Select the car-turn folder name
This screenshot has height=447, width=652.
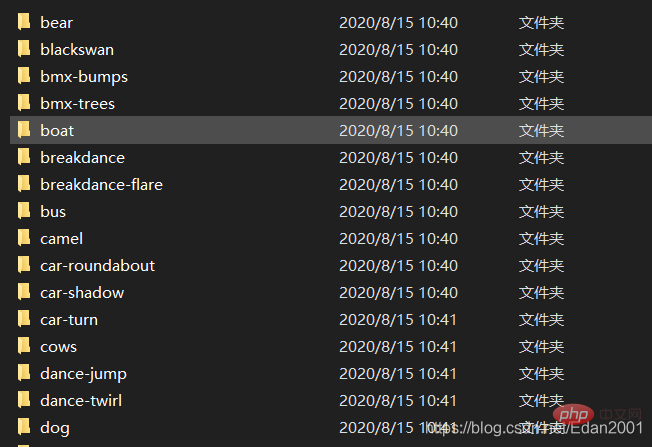tap(69, 320)
